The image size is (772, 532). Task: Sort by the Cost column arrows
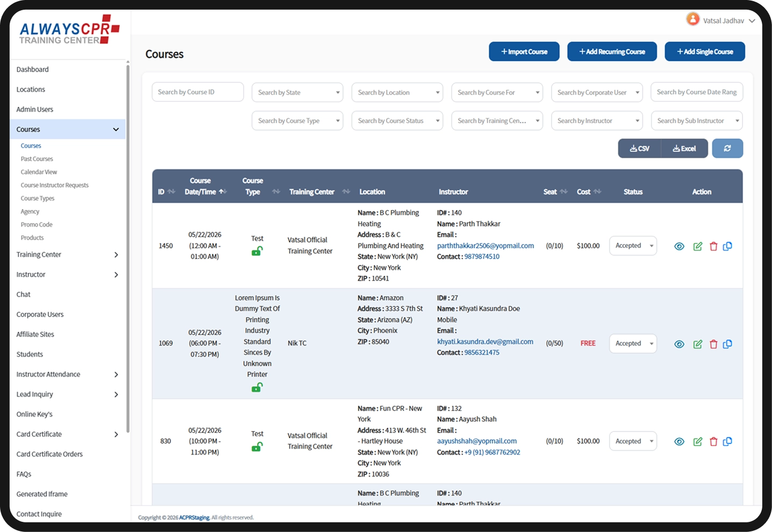coord(597,192)
